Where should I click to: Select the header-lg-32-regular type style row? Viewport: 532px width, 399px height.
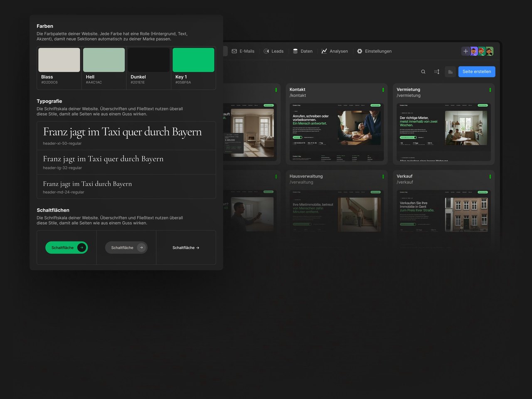tap(126, 163)
